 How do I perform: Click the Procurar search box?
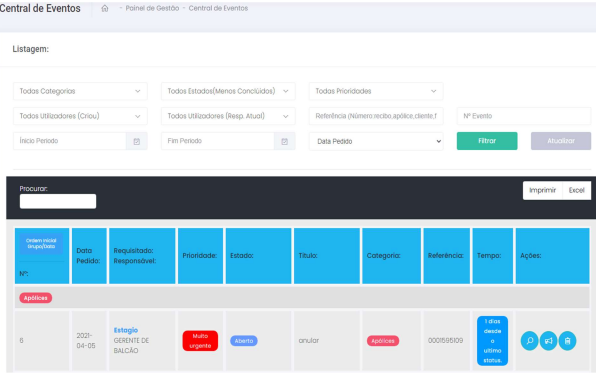[x=58, y=201]
